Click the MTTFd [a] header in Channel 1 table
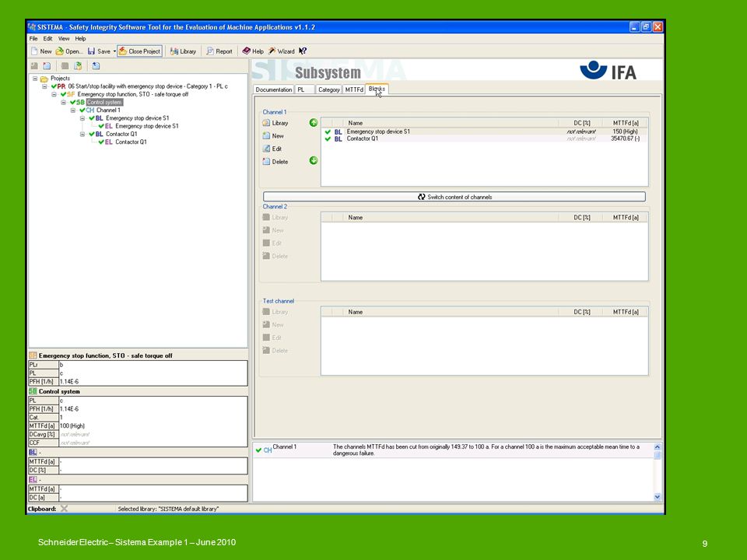Viewport: 747px width, 560px height. pos(626,123)
